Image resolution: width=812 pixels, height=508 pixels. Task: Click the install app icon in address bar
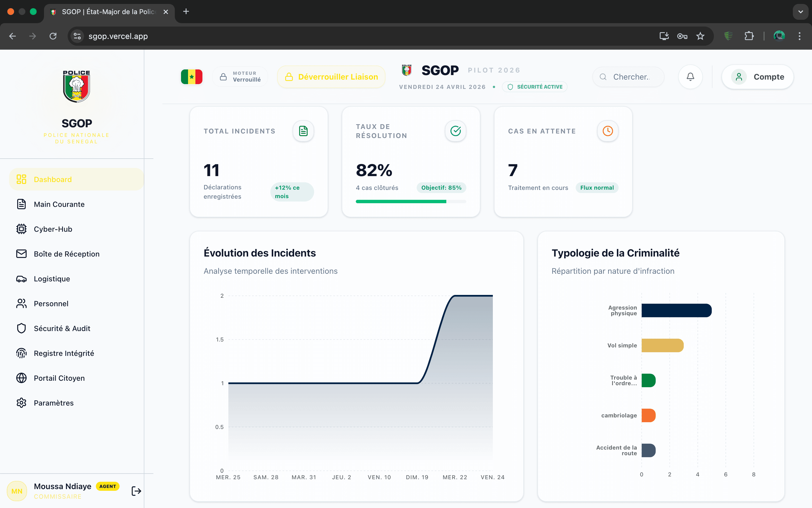click(664, 36)
